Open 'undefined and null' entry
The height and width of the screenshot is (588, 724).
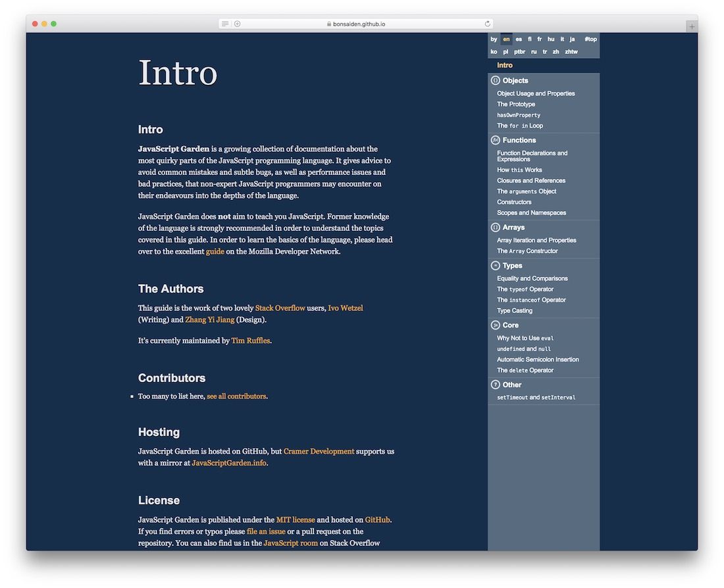[524, 349]
